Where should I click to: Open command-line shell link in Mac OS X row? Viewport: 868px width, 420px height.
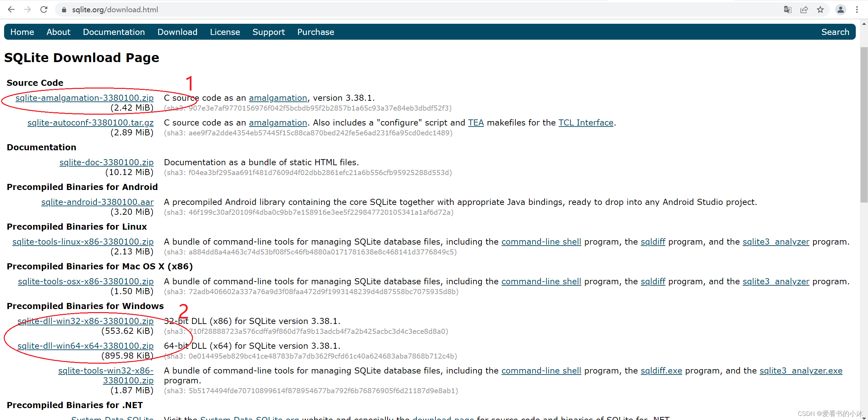tap(541, 281)
